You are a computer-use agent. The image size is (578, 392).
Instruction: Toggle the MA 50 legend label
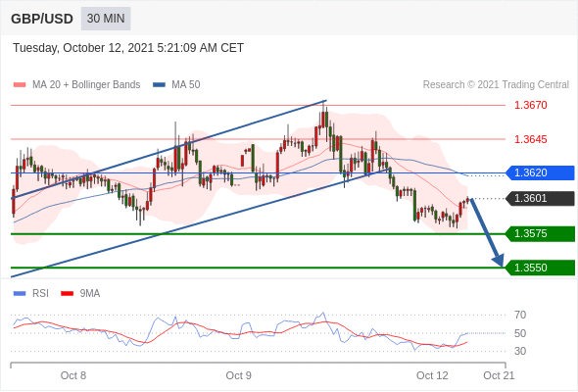click(x=186, y=85)
